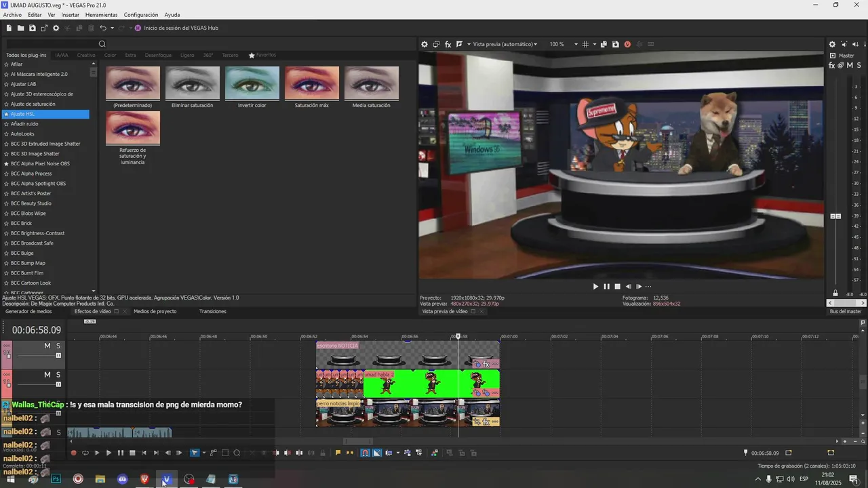Switch to Medios de proyecto tab
The image size is (868, 488).
click(155, 312)
